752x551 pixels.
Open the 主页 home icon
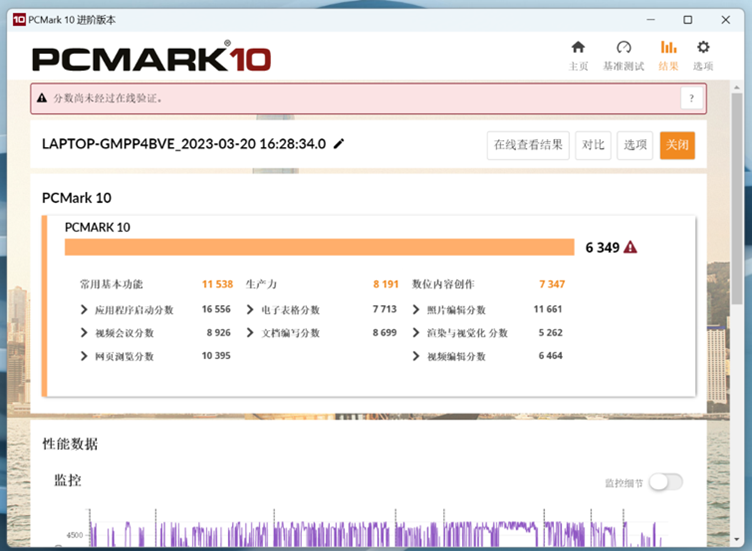coord(578,47)
